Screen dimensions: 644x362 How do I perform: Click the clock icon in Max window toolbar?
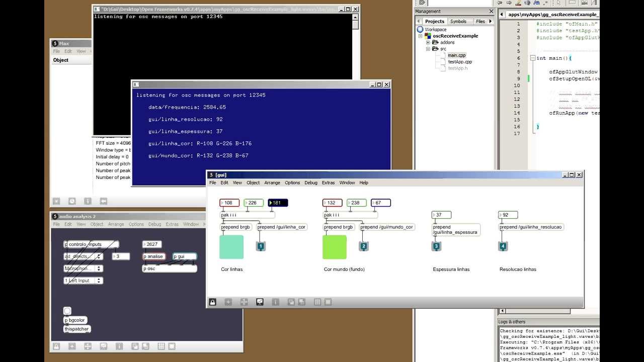[72, 201]
